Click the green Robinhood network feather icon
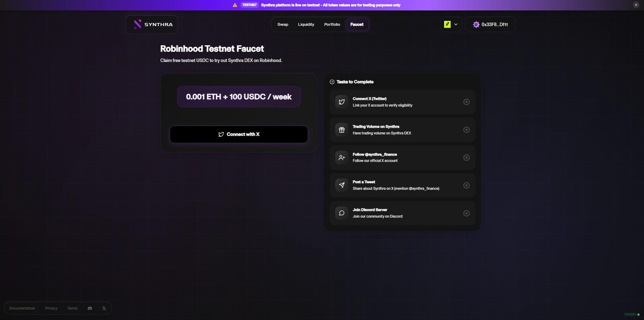 click(447, 24)
